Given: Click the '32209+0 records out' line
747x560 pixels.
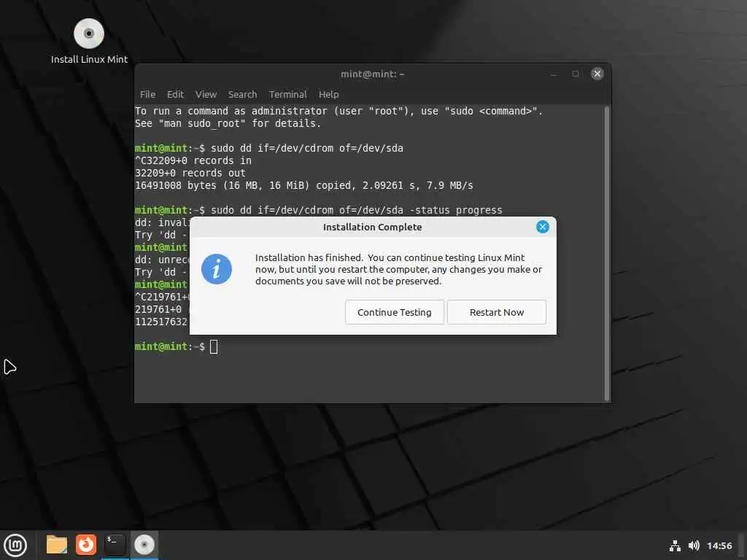Looking at the screenshot, I should (190, 173).
